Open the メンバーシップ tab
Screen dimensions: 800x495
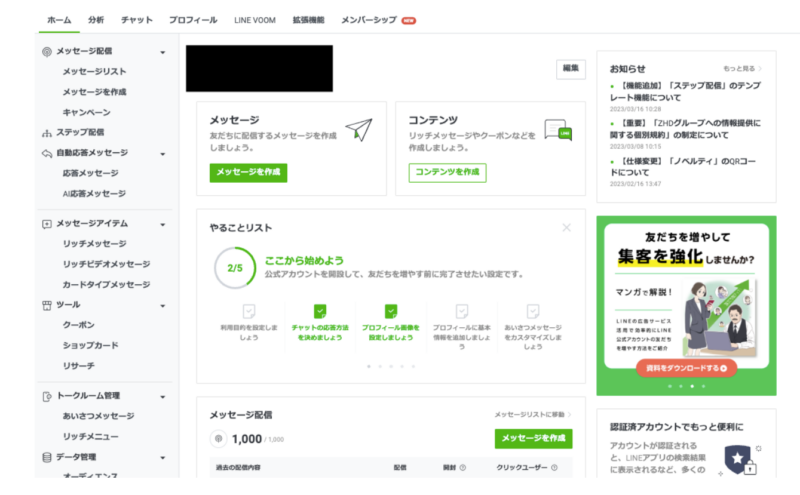point(369,20)
